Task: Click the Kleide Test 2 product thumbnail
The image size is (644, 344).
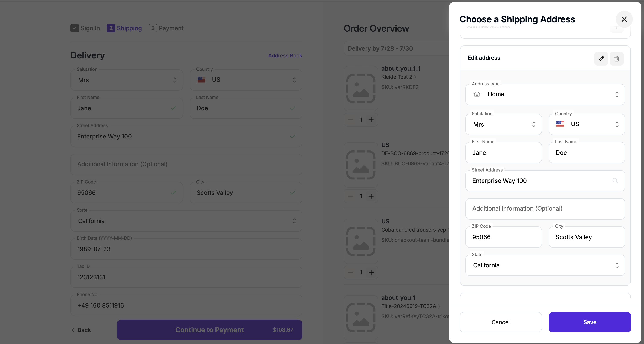Action: tap(361, 88)
